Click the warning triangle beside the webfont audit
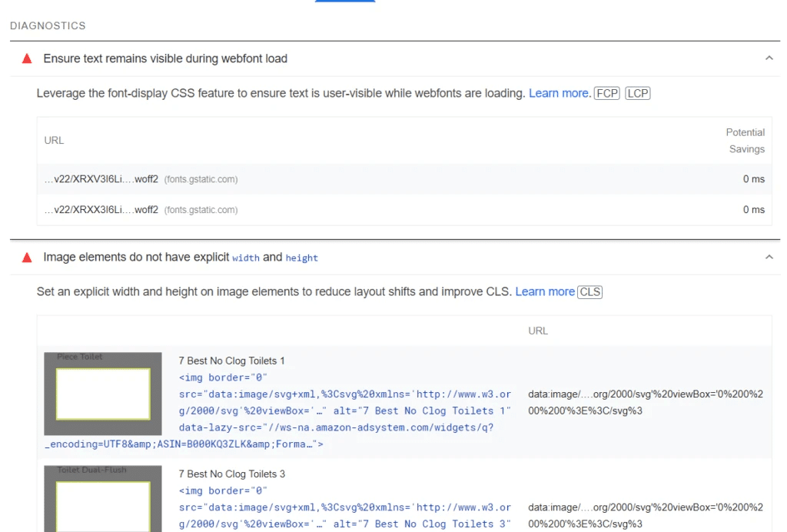Screen dimensions: 787x532 25,58
